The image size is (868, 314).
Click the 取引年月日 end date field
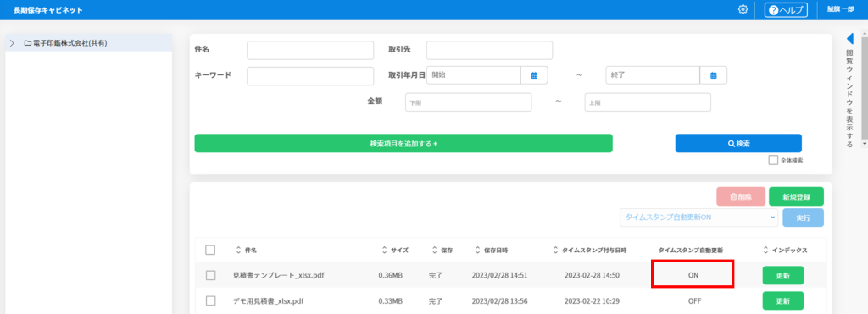(x=654, y=75)
